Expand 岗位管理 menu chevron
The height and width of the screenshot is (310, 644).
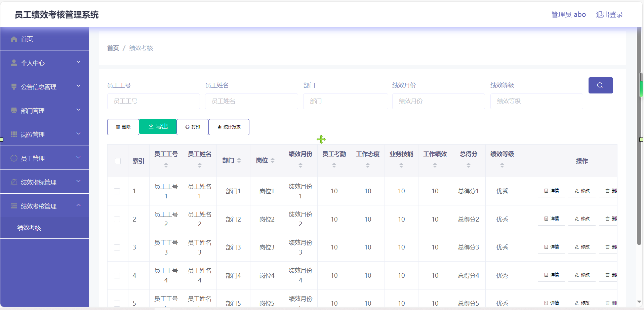[78, 133]
